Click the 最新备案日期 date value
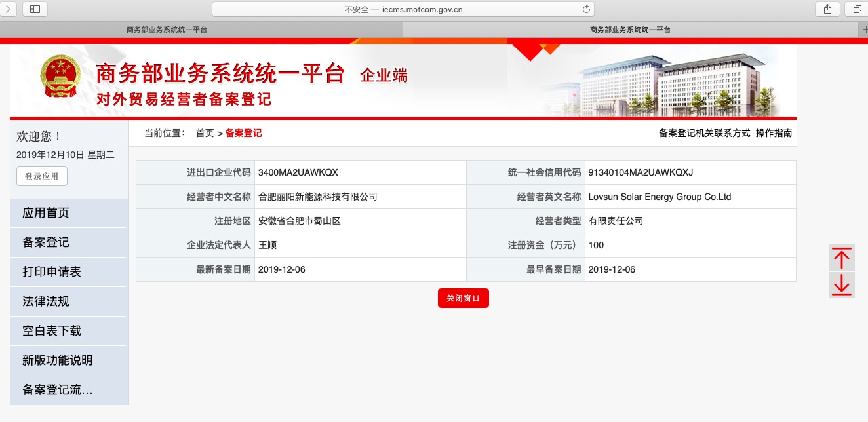868x422 pixels. [282, 269]
